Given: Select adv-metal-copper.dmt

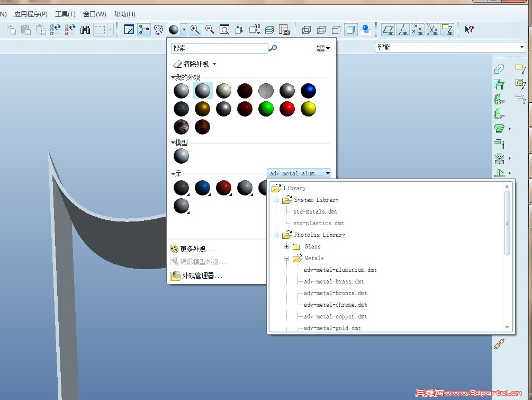Looking at the screenshot, I should [x=335, y=316].
